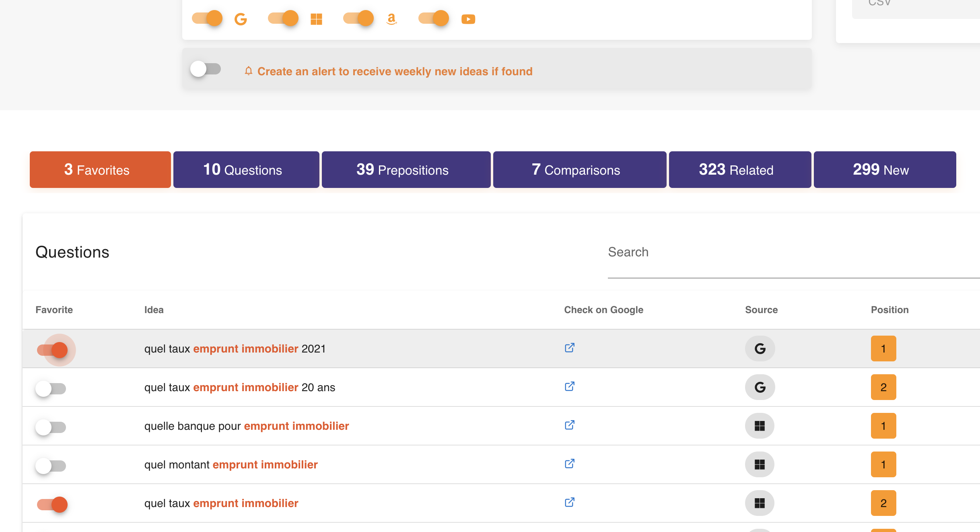Image resolution: width=980 pixels, height=532 pixels.
Task: Disable the Google source toggle
Action: 208,19
